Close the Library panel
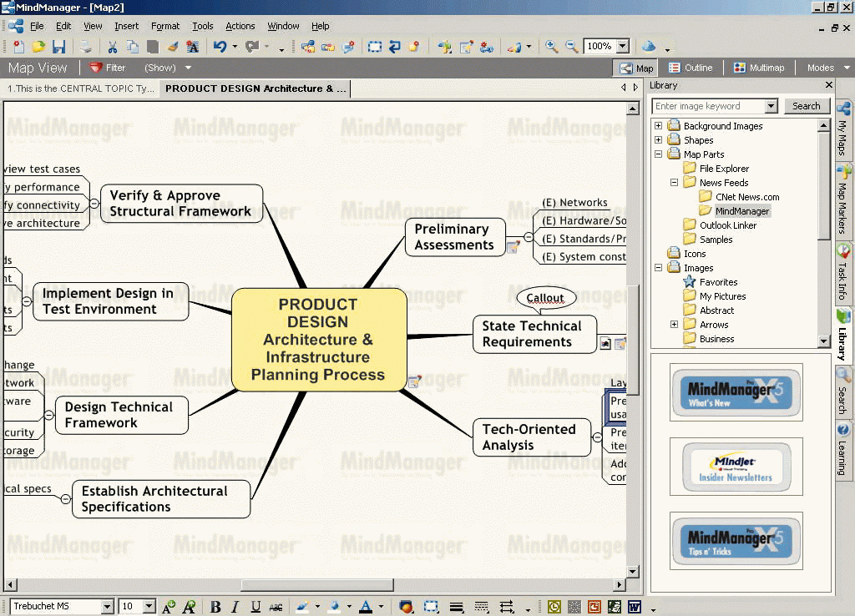Viewport: 855px width, 616px height. 829,85
